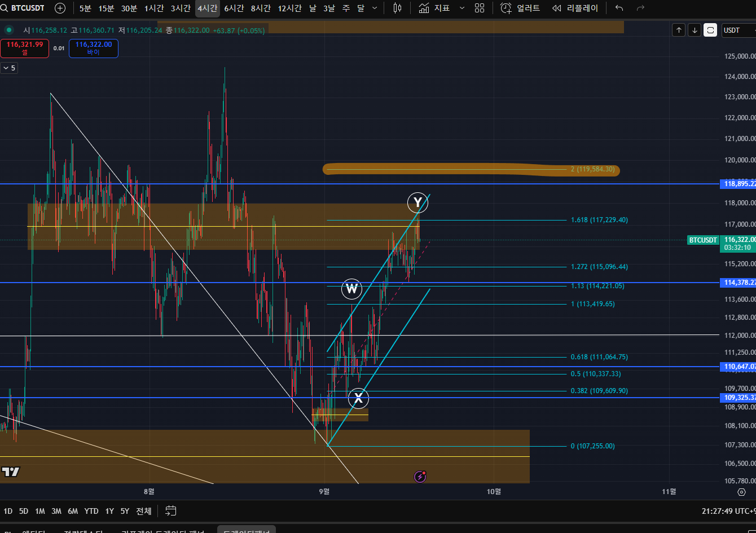Start bar replay with 리플레이
Image resolution: width=756 pixels, height=533 pixels.
coord(575,8)
